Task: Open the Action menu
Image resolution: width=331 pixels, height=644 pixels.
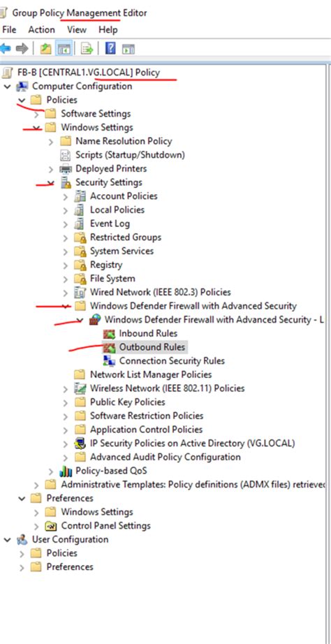Action: click(41, 29)
